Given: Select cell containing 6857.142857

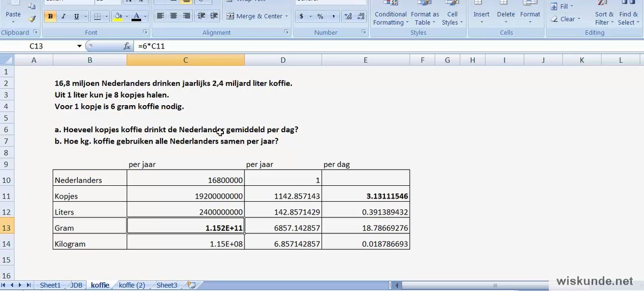Looking at the screenshot, I should click(283, 228).
